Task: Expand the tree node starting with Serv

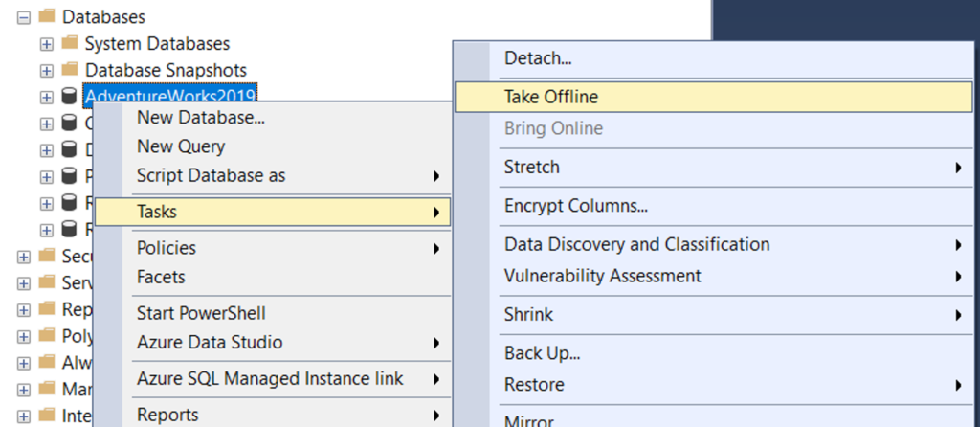Action: pos(24,283)
